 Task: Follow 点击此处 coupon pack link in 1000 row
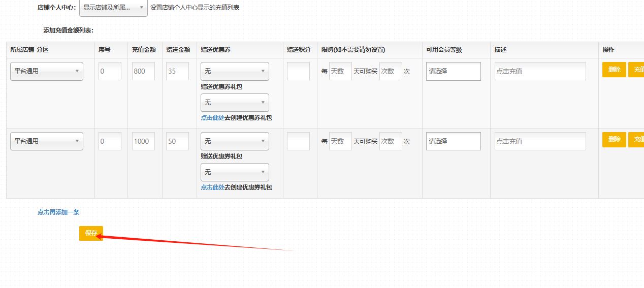click(x=212, y=187)
